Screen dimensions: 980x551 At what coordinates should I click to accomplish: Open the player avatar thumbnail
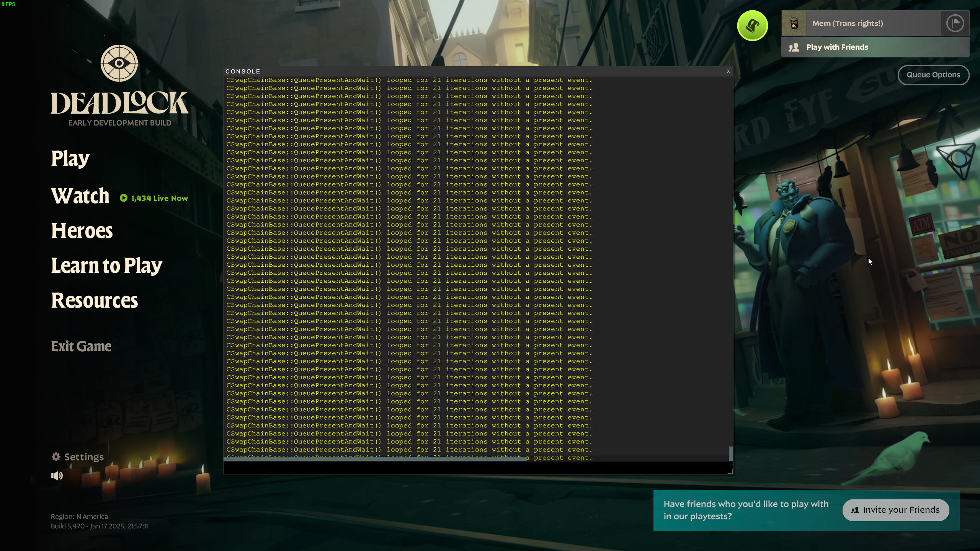click(x=794, y=23)
